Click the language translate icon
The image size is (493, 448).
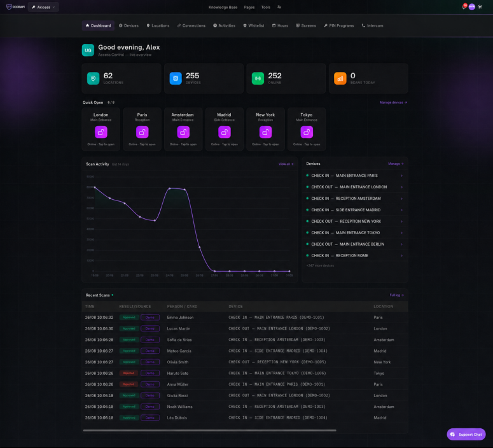point(279,7)
